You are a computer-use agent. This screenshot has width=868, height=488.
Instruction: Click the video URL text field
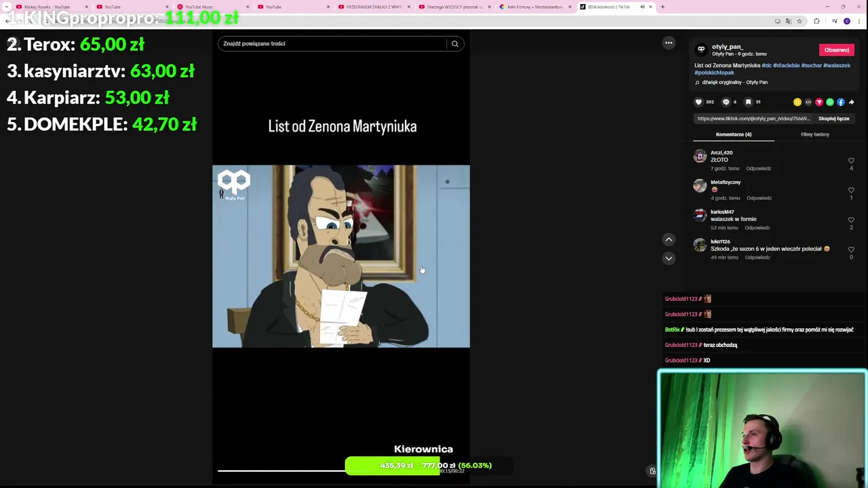(x=753, y=119)
